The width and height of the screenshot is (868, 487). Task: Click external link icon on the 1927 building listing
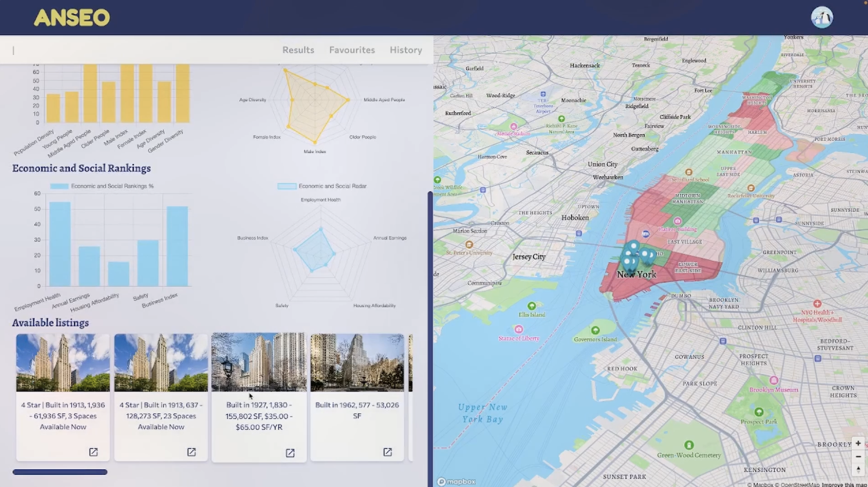pyautogui.click(x=289, y=452)
